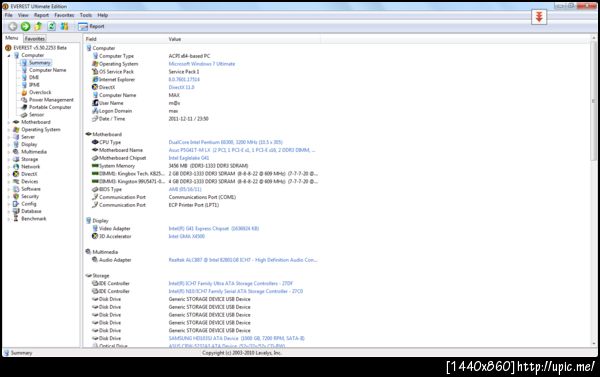600x377 pixels.
Task: Click the Sensor icon in the tree
Action: click(24, 115)
